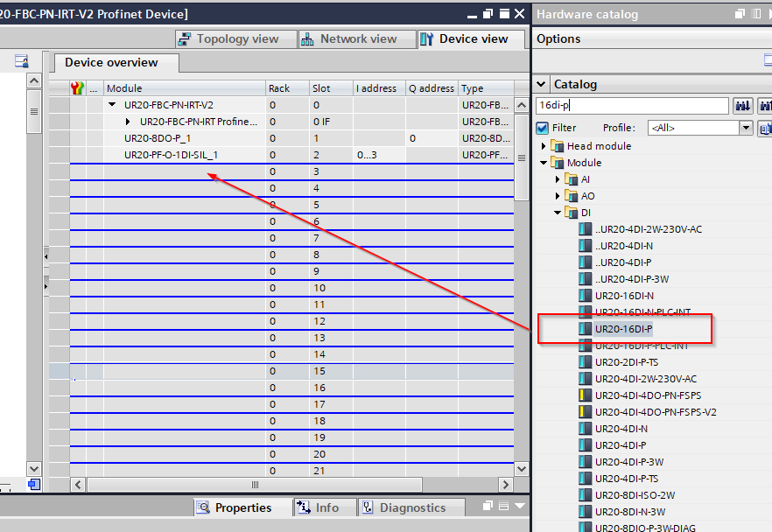Collapse the DI folder
772x532 pixels.
[x=558, y=213]
